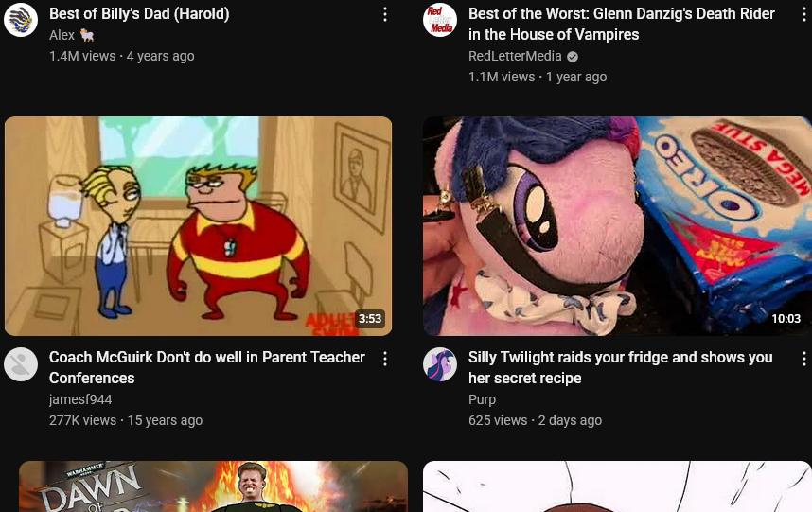This screenshot has height=512, width=812.
Task: Open Alex channel avatar icon
Action: 21,20
